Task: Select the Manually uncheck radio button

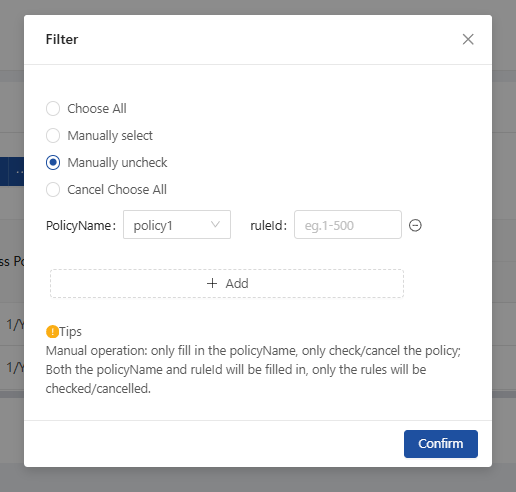Action: [53, 163]
